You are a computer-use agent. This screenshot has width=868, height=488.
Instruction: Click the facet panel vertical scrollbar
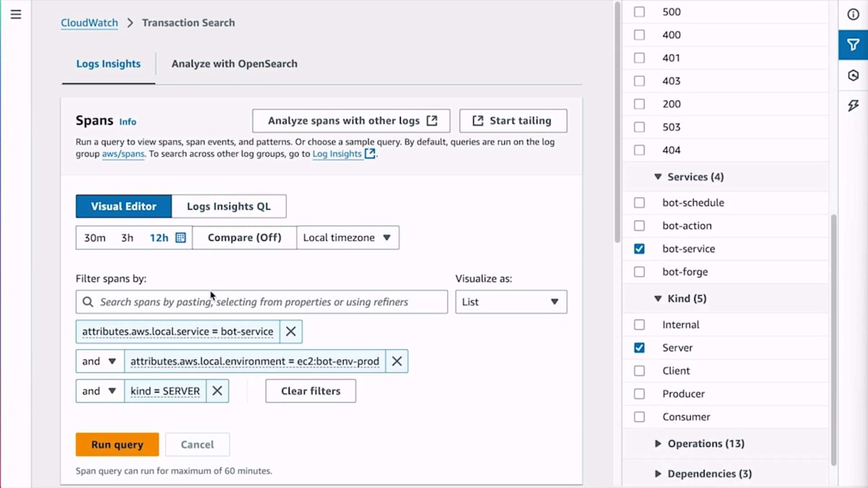[834, 340]
